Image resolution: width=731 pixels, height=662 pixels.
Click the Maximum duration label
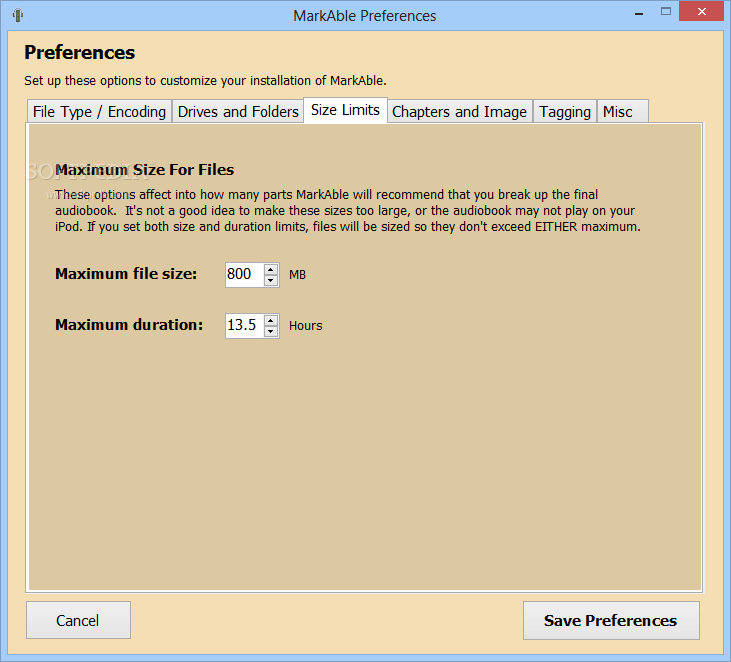pyautogui.click(x=129, y=324)
